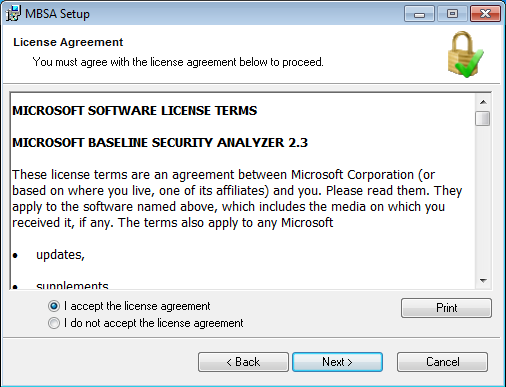Maximize the MBSA Setup window
The image size is (506, 387).
click(x=452, y=14)
